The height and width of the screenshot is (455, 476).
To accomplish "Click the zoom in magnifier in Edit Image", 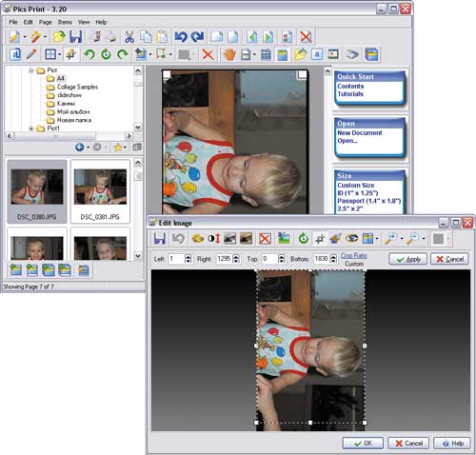I will [390, 238].
